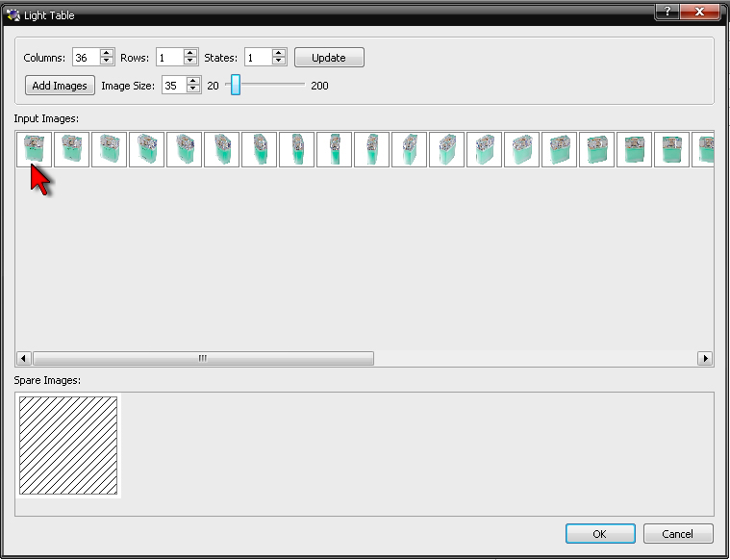
Task: Increase States value with up arrow
Action: (278, 53)
